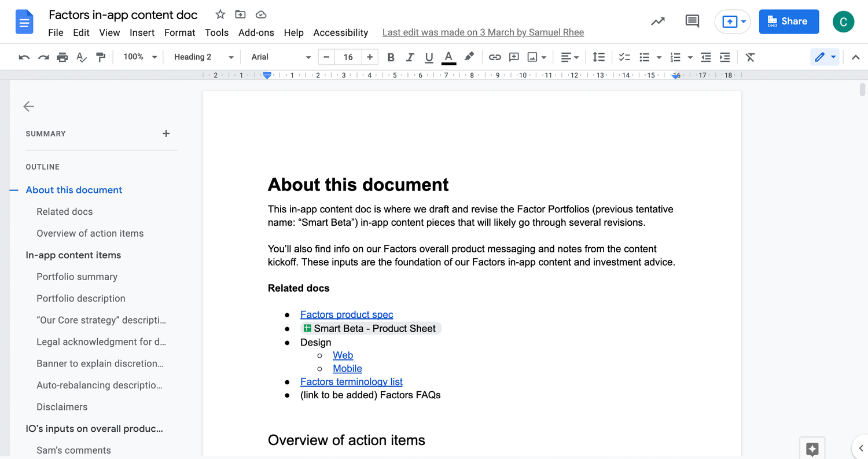The image size is (868, 459).
Task: Open the Tools menu
Action: point(216,32)
